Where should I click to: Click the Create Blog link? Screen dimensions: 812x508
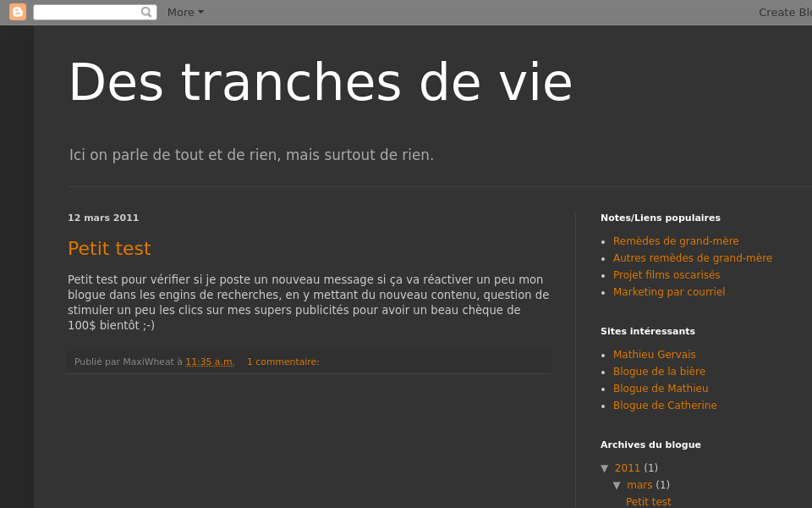(784, 12)
